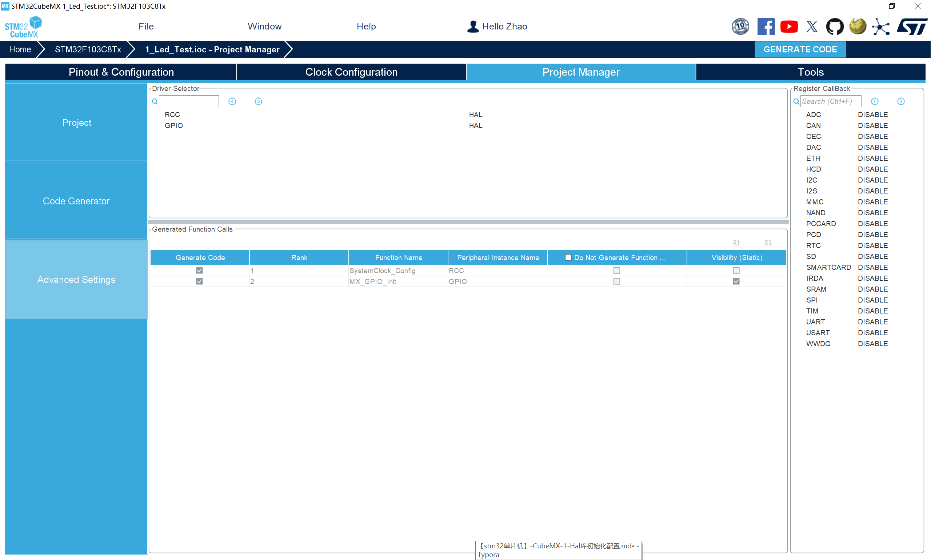Open the GitHub icon link
The width and height of the screenshot is (931, 560).
[x=834, y=27]
